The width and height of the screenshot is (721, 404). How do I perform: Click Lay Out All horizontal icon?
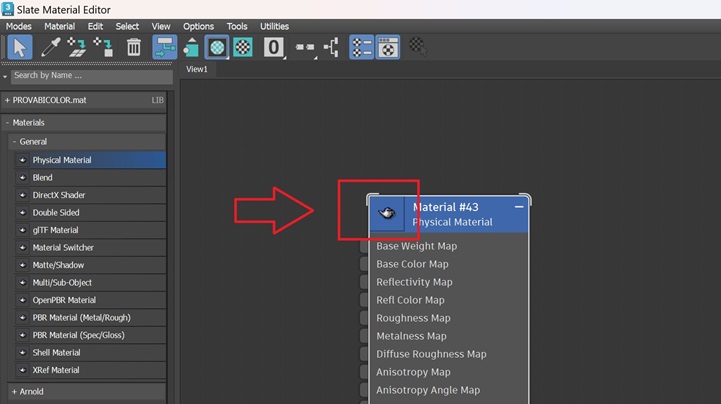[305, 47]
